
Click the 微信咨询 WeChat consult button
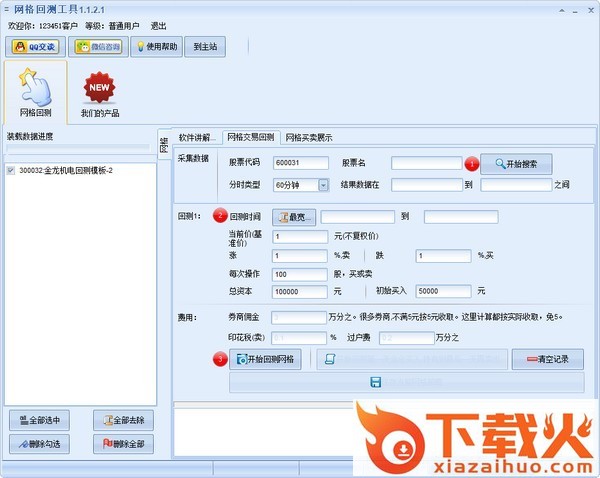(97, 46)
